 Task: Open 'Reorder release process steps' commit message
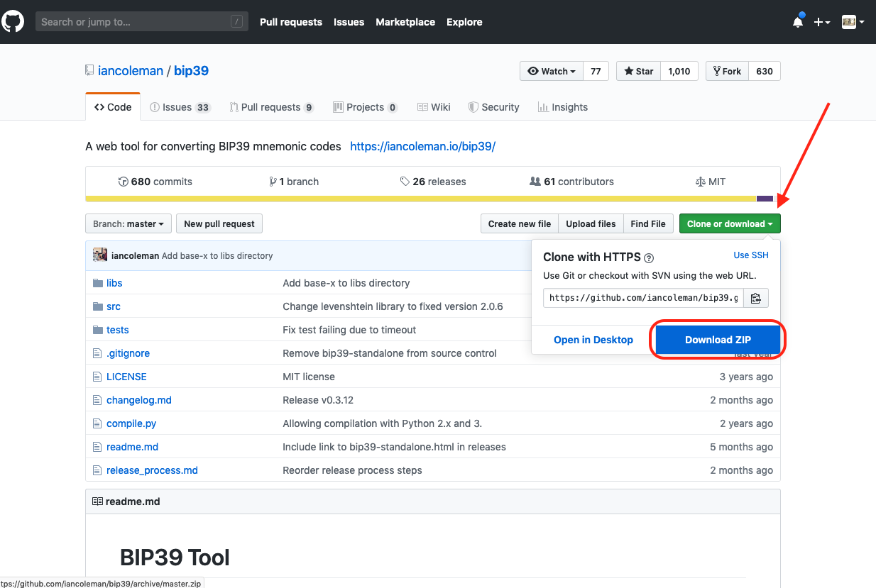pos(352,470)
